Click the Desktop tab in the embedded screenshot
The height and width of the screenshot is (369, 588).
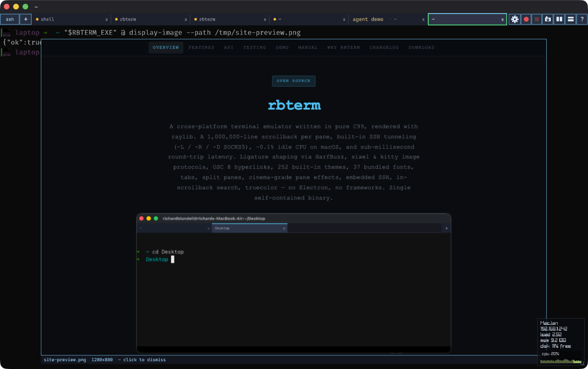(x=250, y=228)
